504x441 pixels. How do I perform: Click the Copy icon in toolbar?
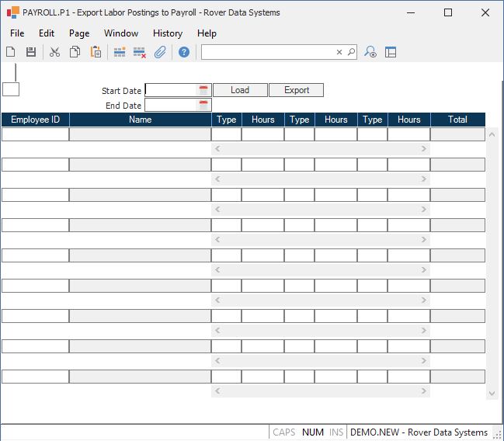pyautogui.click(x=75, y=52)
